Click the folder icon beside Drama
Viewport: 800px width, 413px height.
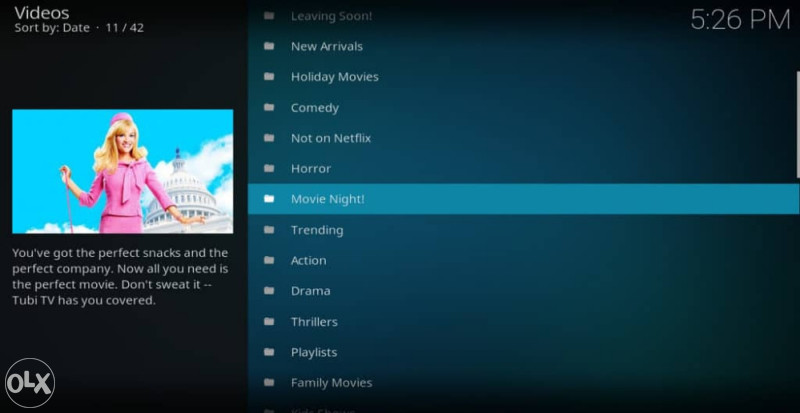[x=269, y=291]
